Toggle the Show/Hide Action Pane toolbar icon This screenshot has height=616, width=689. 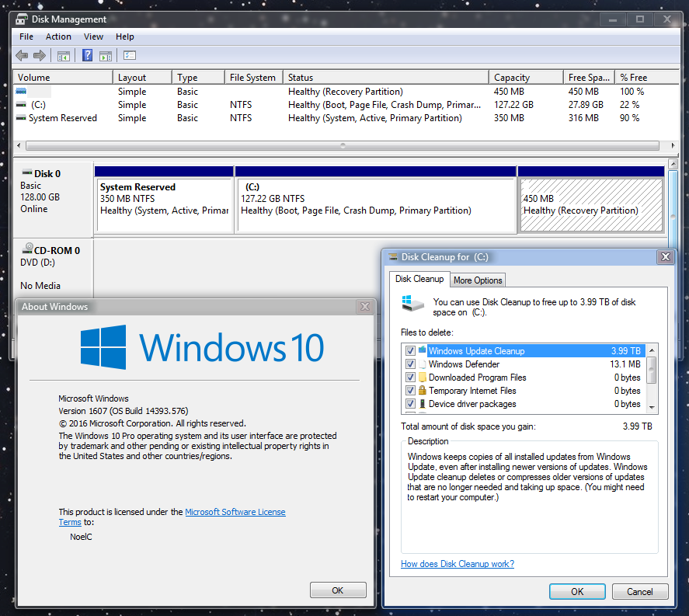click(x=106, y=56)
